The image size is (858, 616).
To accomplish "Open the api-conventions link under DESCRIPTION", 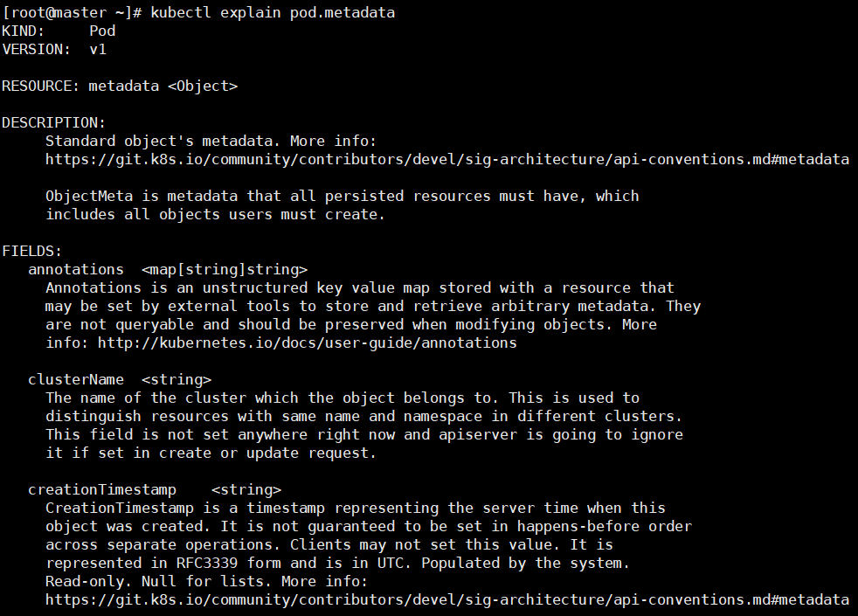I will pyautogui.click(x=446, y=159).
